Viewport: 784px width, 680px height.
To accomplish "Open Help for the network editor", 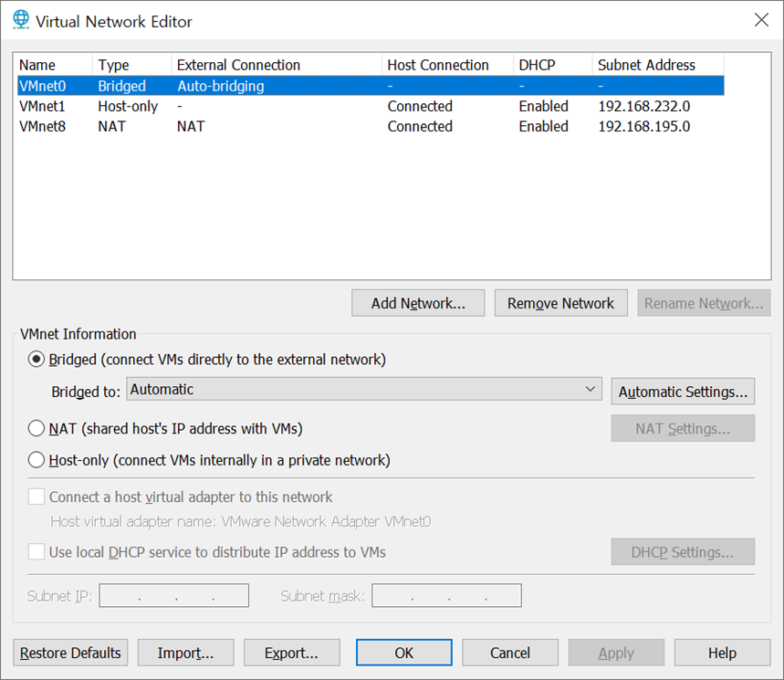I will [722, 653].
